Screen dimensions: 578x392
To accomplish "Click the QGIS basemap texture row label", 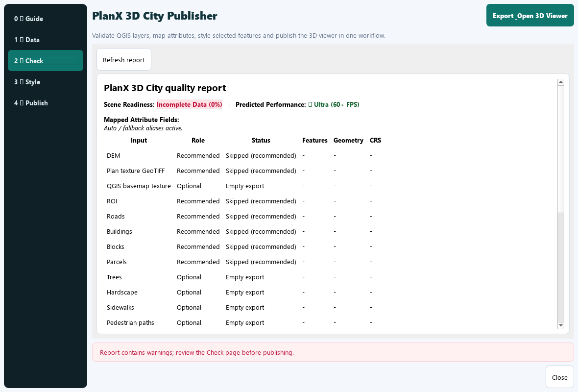I will [x=139, y=186].
